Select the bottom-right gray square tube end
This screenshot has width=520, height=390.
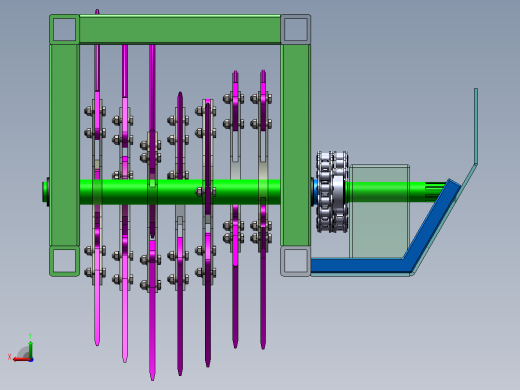pyautogui.click(x=296, y=261)
